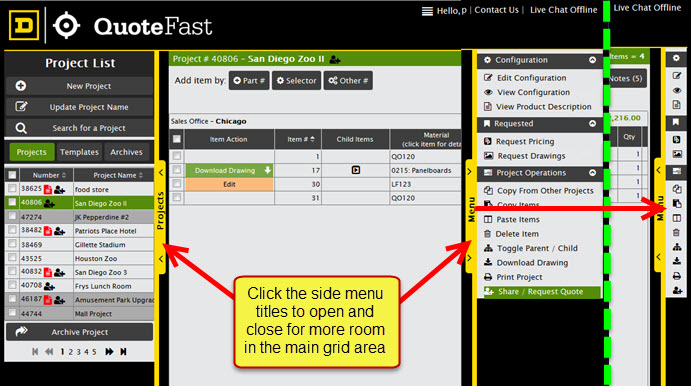Click Share/Request Quote icon in collapsed strip
This screenshot has width=691, height=386.
(x=677, y=290)
